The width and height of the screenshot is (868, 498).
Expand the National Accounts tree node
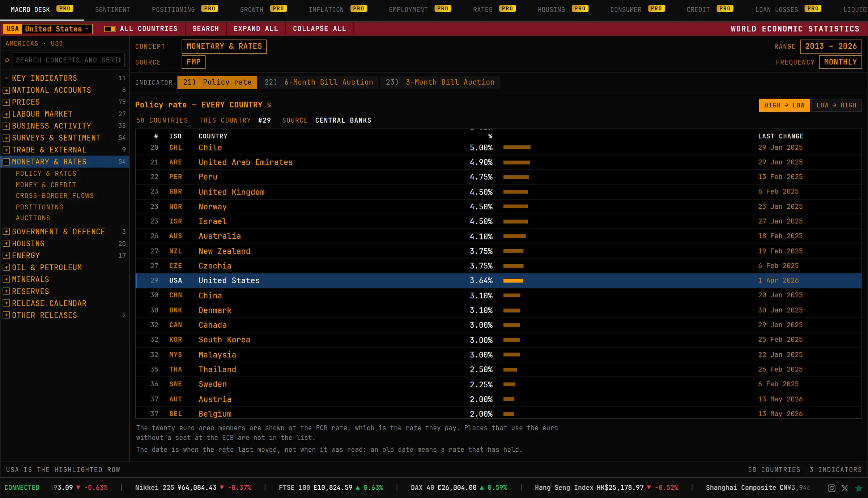[x=6, y=90]
